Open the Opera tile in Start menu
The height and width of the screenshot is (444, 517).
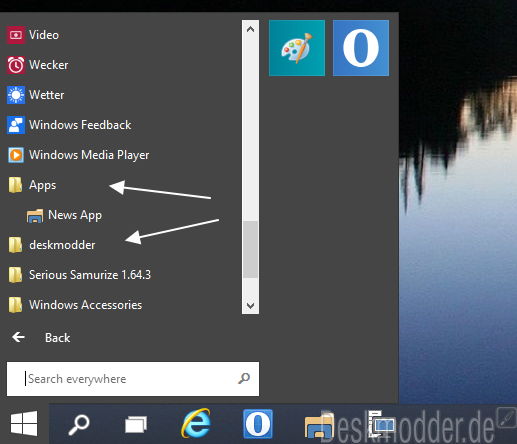361,48
